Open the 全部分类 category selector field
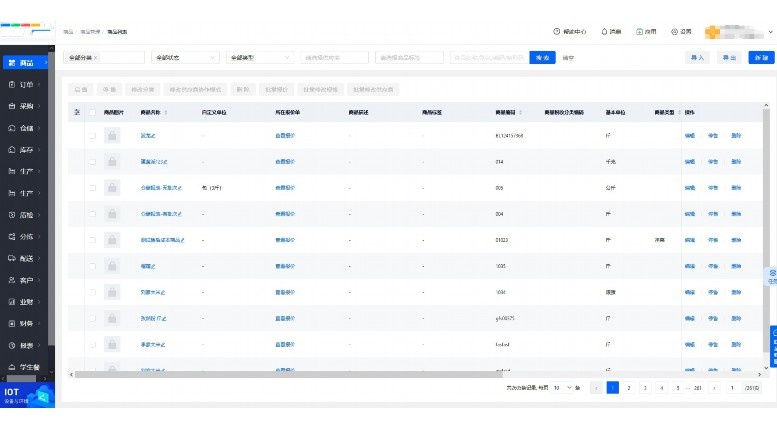The height and width of the screenshot is (428, 777). point(104,57)
